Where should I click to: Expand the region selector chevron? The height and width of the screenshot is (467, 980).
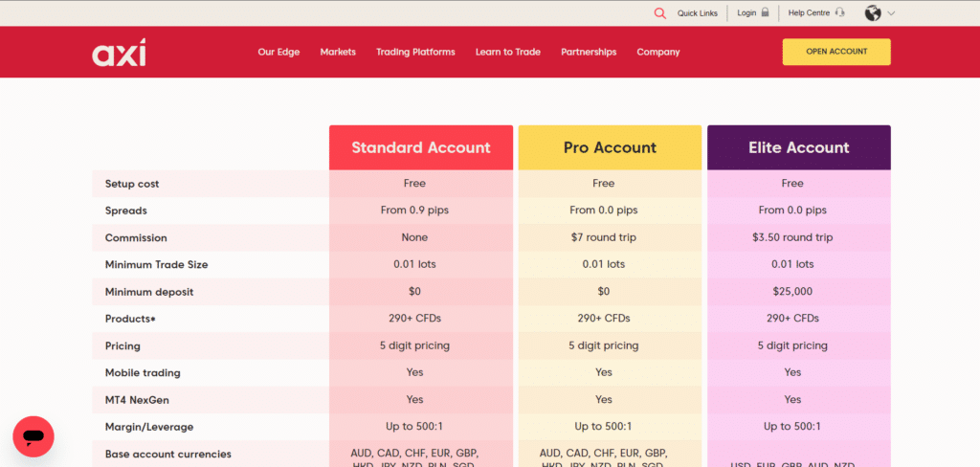[891, 13]
